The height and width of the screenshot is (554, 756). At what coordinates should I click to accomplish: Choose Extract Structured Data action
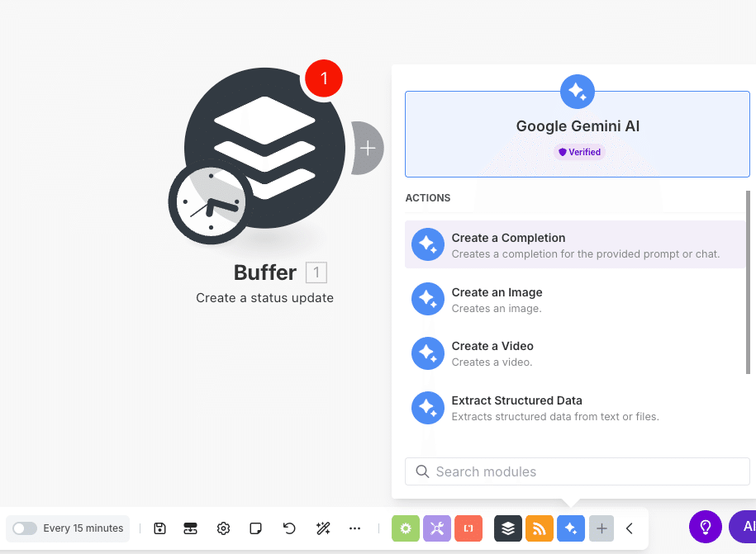pos(575,408)
